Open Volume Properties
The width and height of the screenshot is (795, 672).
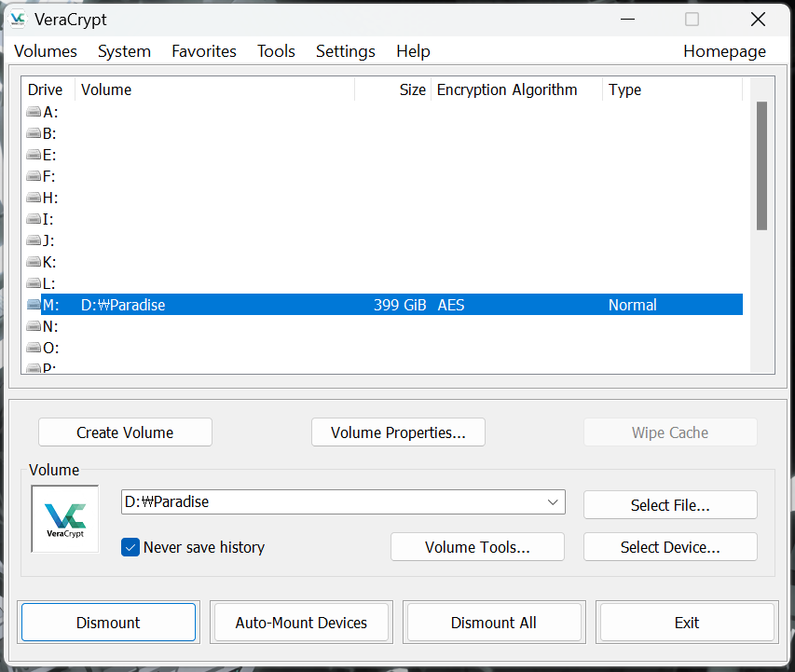[x=398, y=432]
